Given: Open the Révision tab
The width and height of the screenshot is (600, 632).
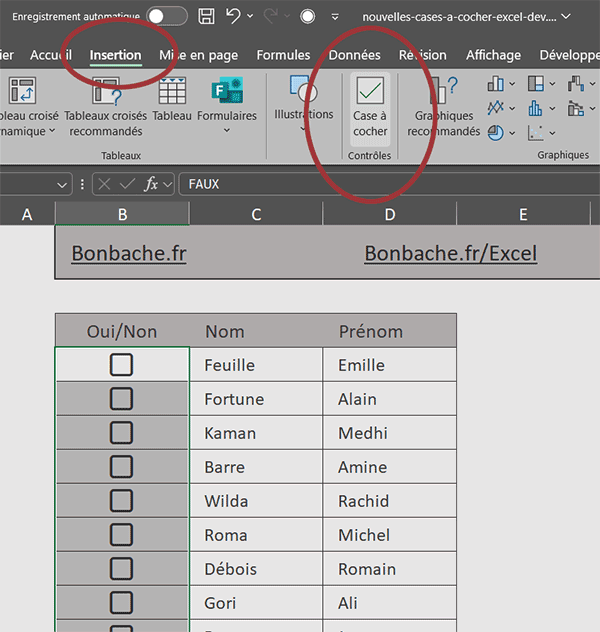Looking at the screenshot, I should pos(423,55).
